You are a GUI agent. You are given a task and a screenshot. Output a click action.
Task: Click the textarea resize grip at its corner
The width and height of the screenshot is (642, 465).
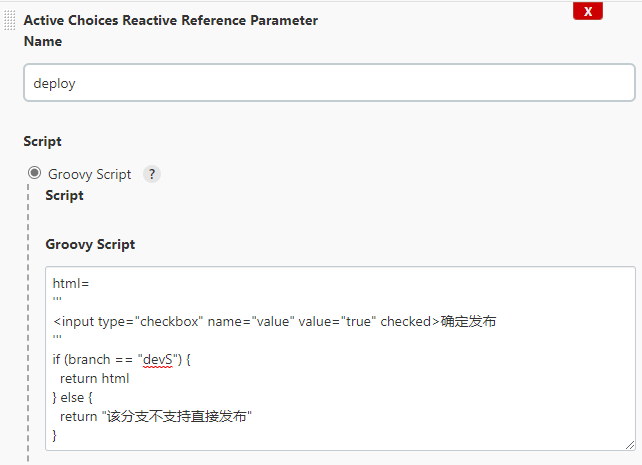[630, 445]
